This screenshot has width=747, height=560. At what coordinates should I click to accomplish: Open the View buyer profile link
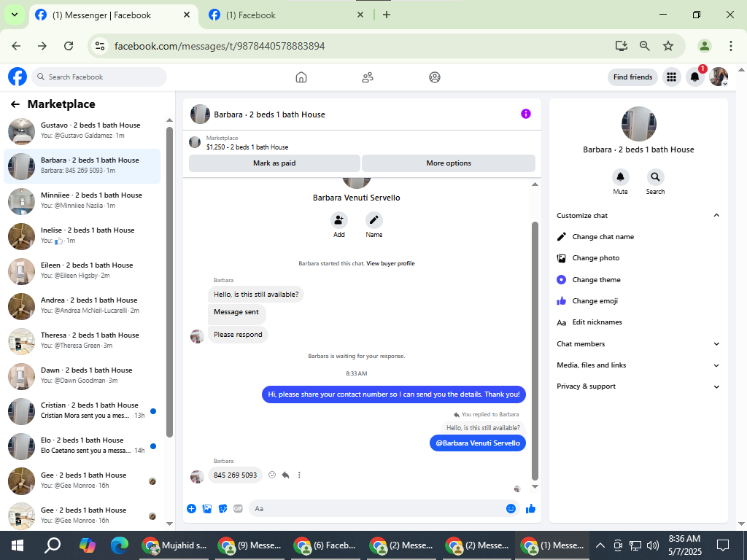pyautogui.click(x=390, y=263)
